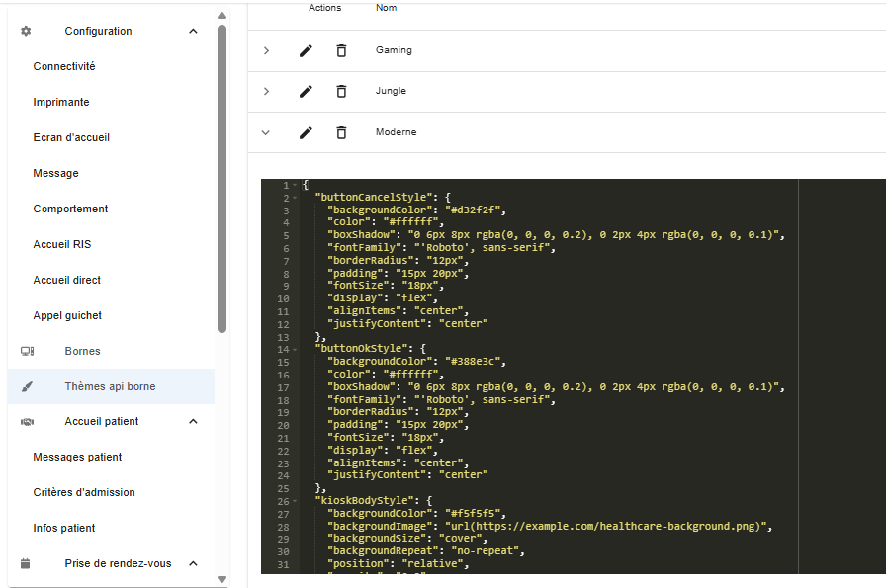
Task: Click the Configuration gear icon
Action: pyautogui.click(x=24, y=31)
